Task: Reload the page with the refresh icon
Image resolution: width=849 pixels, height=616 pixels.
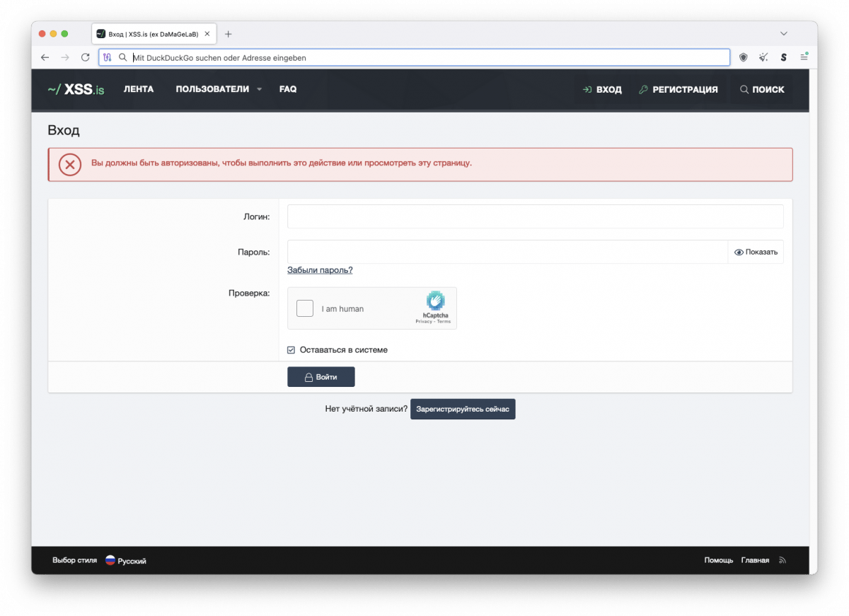Action: pos(86,57)
